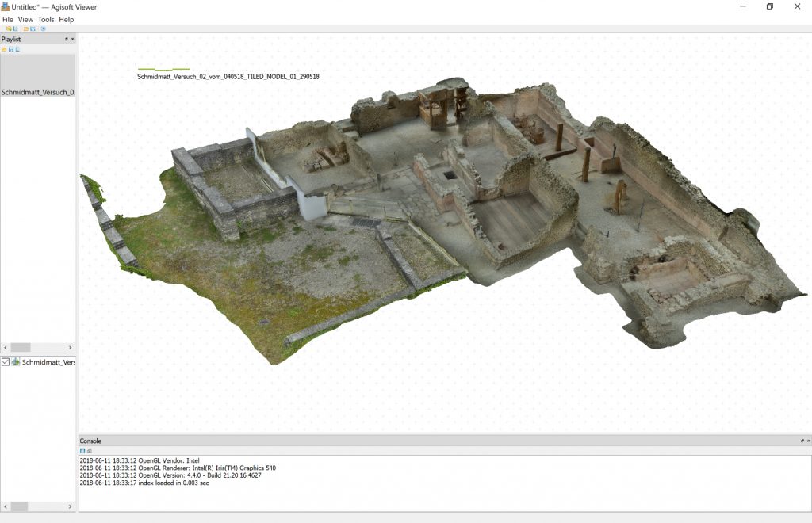Click the orange folder icon in main toolbar
Viewport: 812px width, 523px height.
click(x=26, y=29)
